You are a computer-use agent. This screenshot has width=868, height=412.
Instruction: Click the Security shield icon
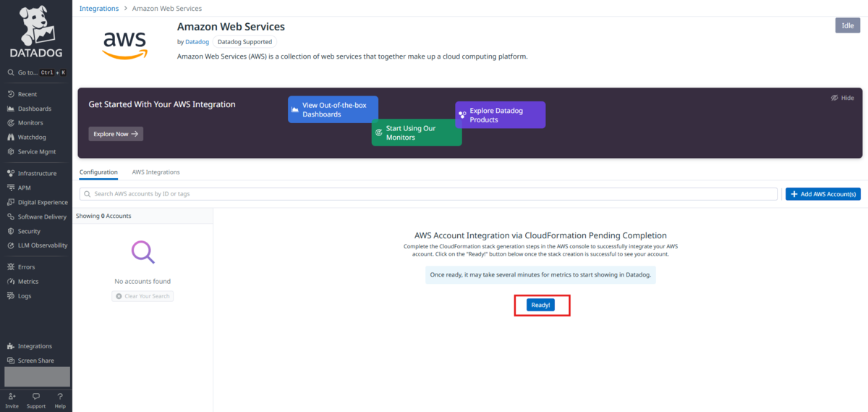click(11, 232)
